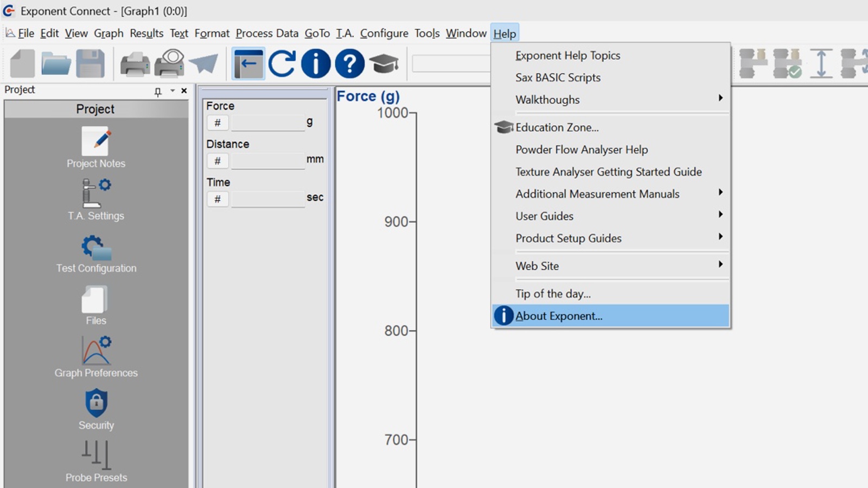
Task: Open the Edit menu
Action: (49, 34)
